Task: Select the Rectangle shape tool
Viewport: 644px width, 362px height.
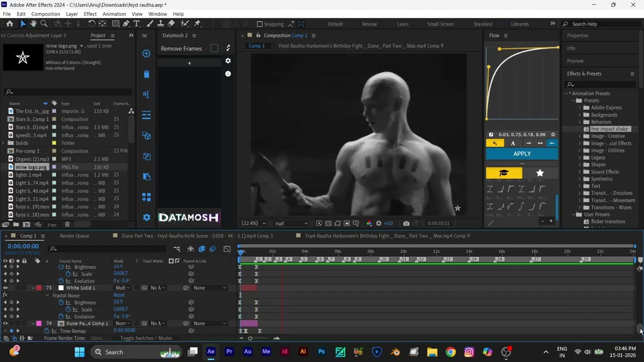Action: [116, 24]
